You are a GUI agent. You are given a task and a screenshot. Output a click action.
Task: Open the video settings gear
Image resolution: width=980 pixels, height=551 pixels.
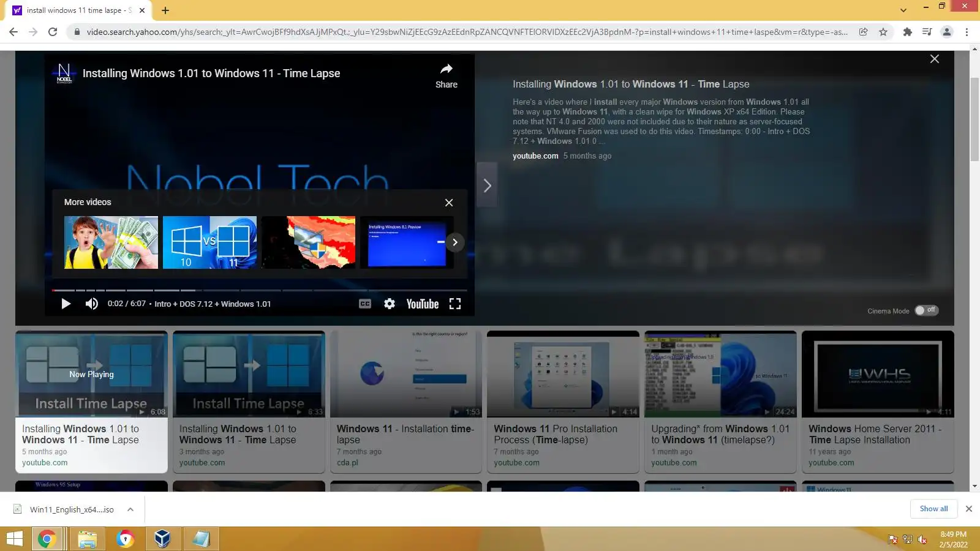tap(390, 304)
